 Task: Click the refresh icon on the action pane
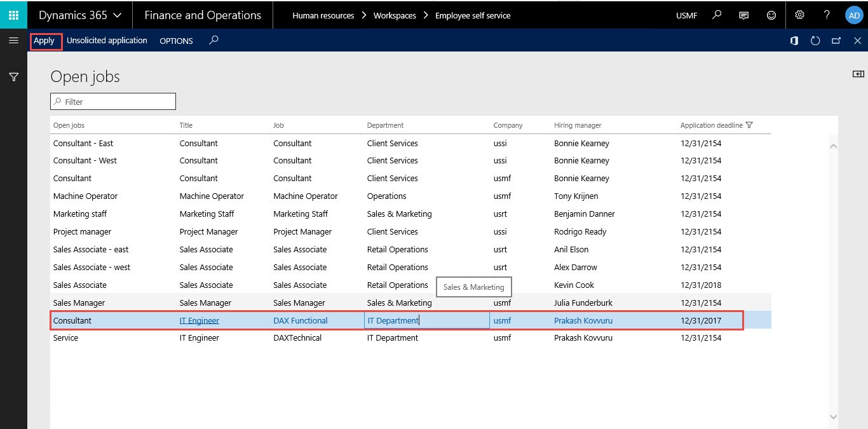click(x=815, y=40)
